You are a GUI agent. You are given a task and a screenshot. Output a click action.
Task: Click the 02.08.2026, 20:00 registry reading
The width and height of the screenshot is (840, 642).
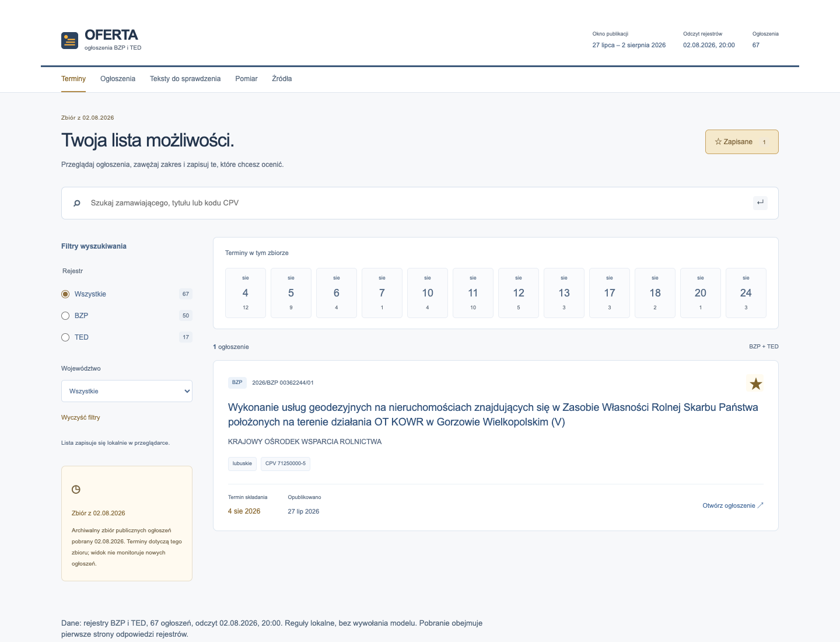pos(709,45)
